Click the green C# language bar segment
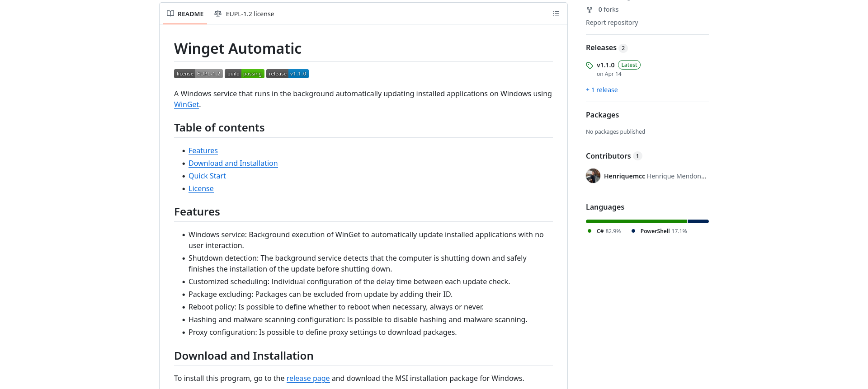 click(637, 221)
